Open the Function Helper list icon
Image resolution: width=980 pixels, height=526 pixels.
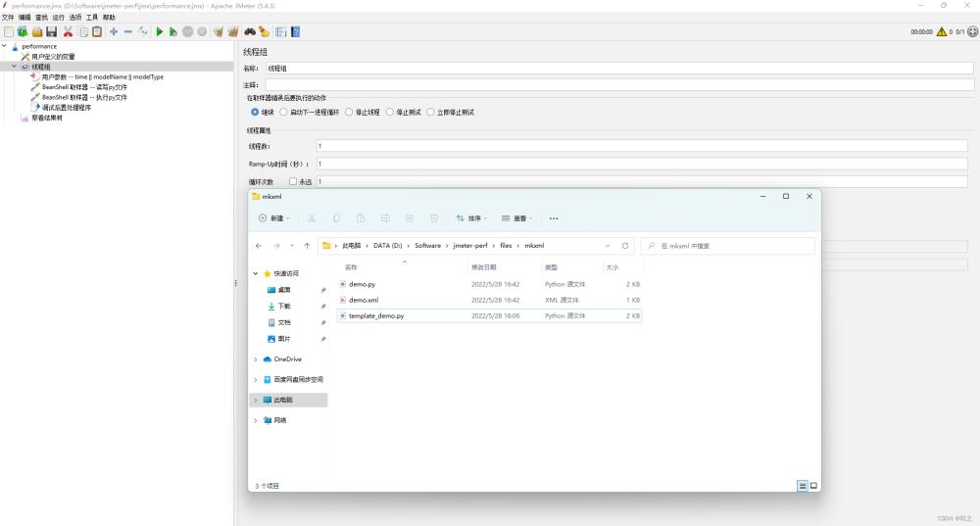(280, 32)
